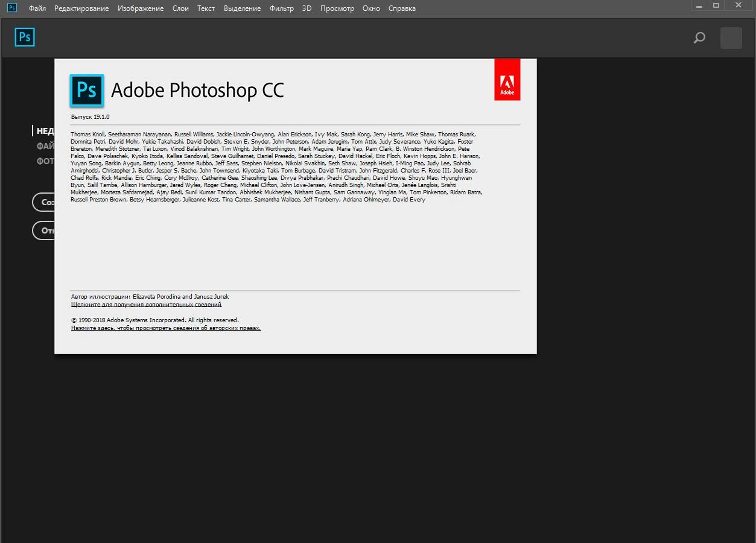Click the Adobe logo in About dialog

(507, 79)
